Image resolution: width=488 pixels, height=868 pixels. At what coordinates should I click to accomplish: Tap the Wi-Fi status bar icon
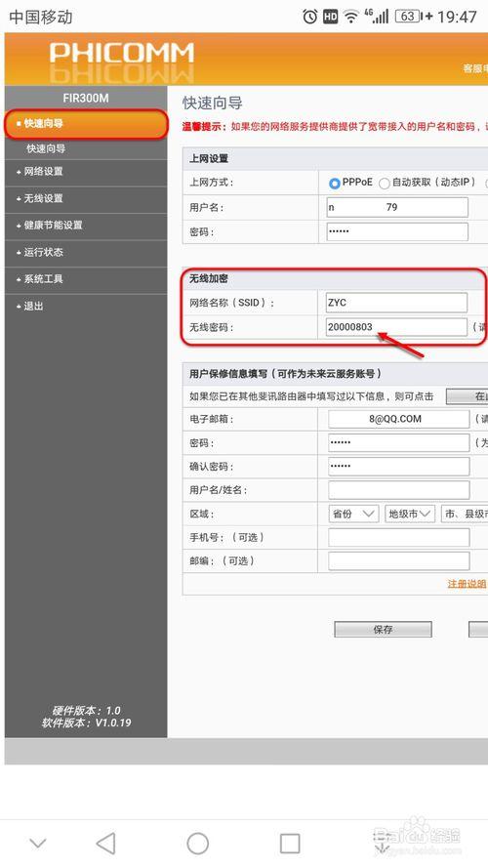(351, 17)
